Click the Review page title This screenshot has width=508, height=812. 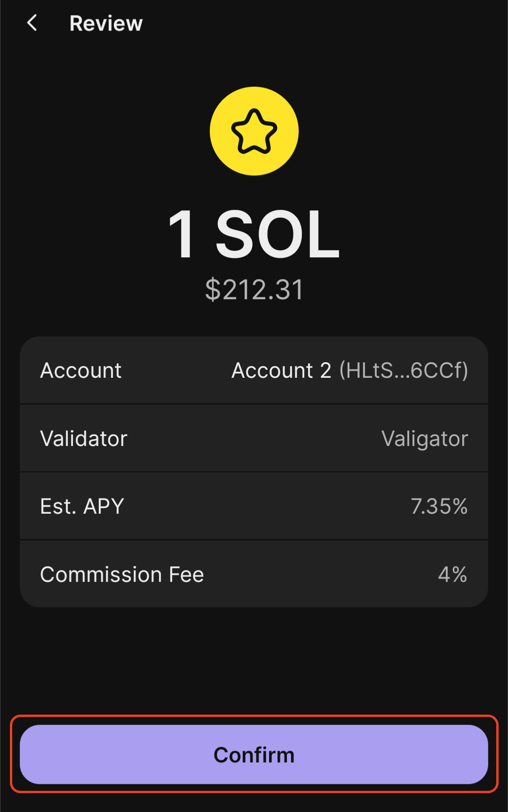[x=106, y=23]
